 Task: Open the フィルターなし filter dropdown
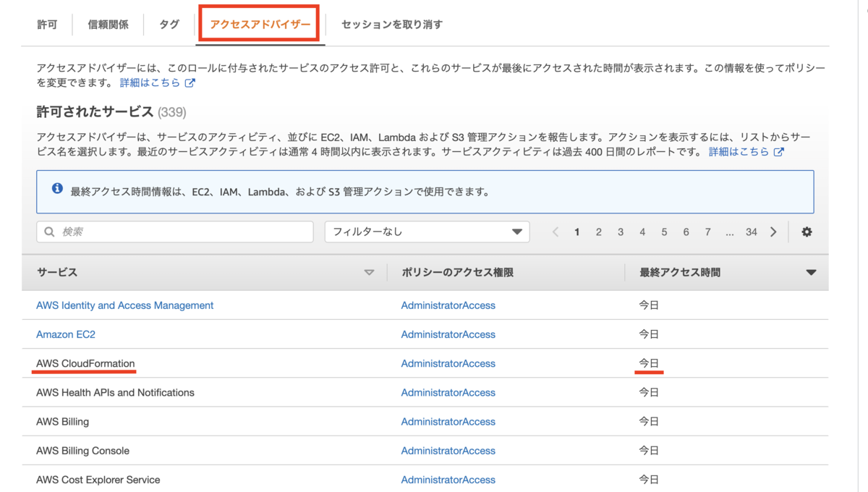click(427, 232)
